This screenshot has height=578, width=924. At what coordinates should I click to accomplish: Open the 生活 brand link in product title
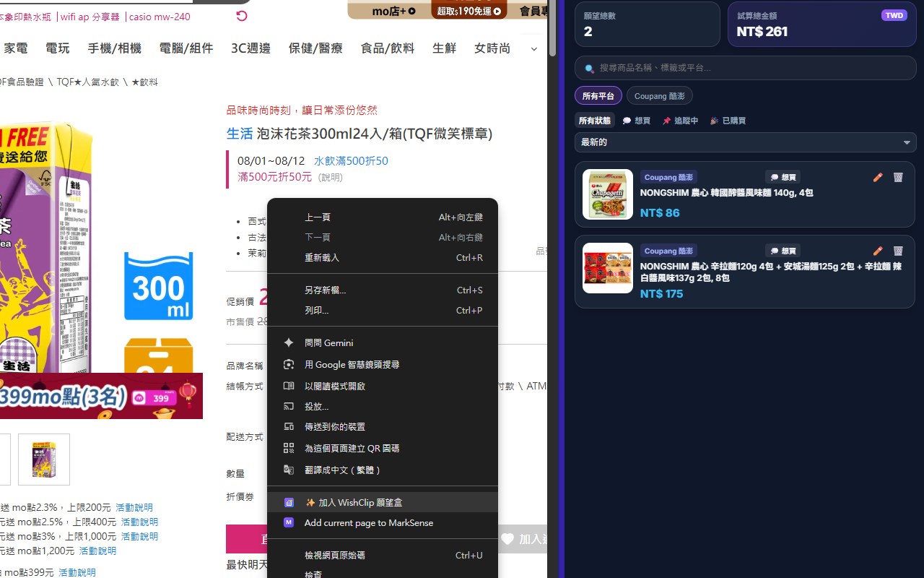coord(240,134)
